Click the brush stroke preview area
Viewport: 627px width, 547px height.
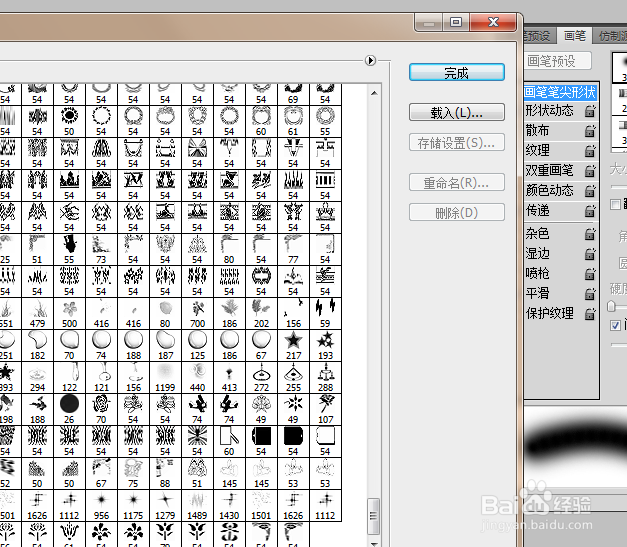click(x=575, y=447)
